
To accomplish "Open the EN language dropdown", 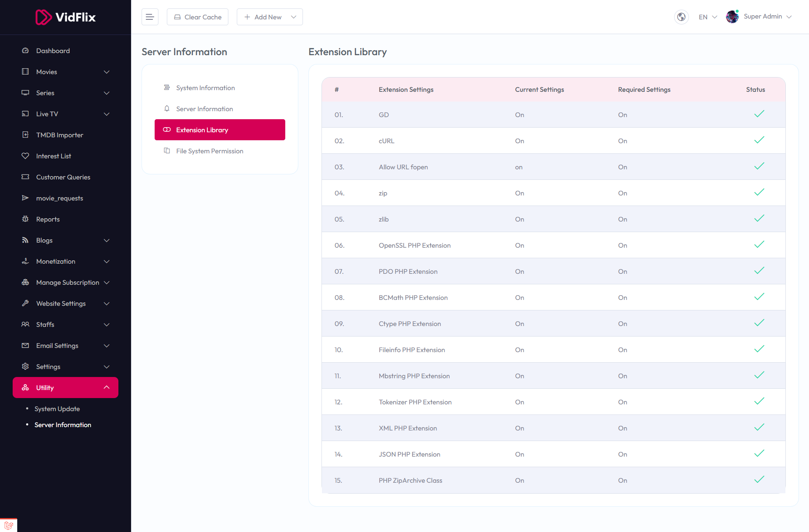I will [707, 17].
